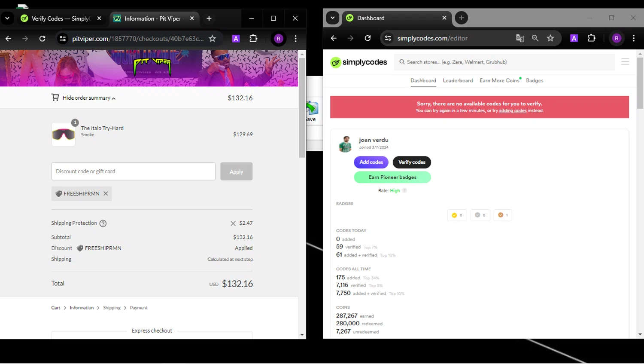The width and height of the screenshot is (644, 364).
Task: Select the Dashboard nav tab
Action: click(423, 81)
